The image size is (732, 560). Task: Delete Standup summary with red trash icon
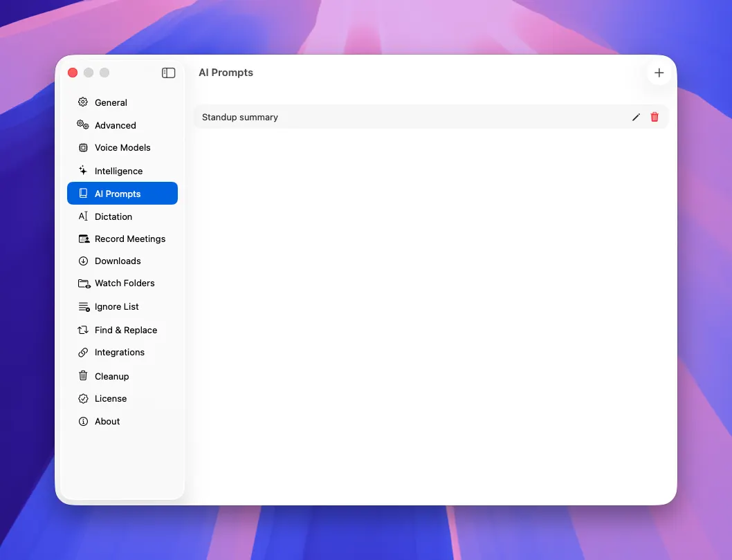pyautogui.click(x=655, y=117)
